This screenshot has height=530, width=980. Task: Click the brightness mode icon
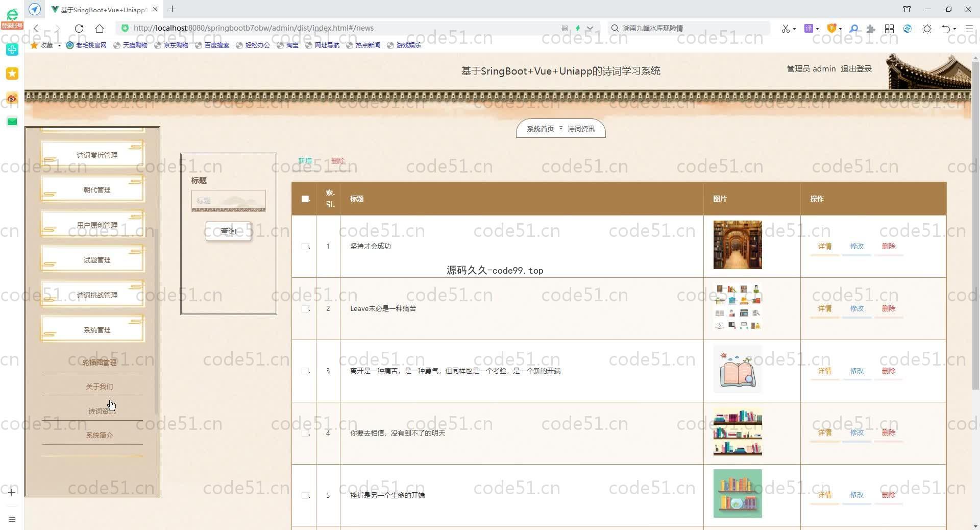927,29
